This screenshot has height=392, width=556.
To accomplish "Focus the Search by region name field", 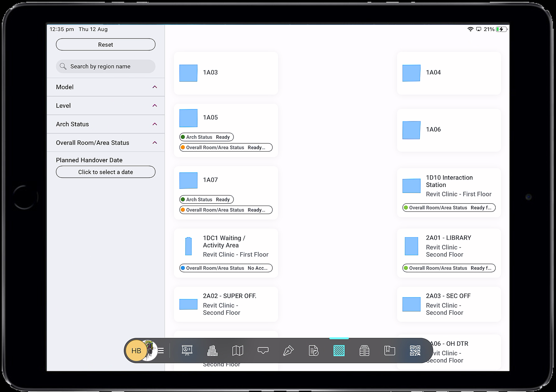I will pos(106,66).
